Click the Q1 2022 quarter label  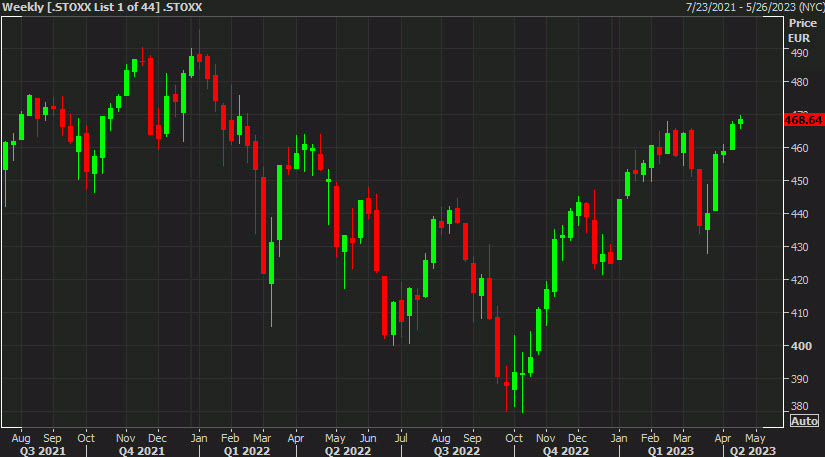pos(247,451)
